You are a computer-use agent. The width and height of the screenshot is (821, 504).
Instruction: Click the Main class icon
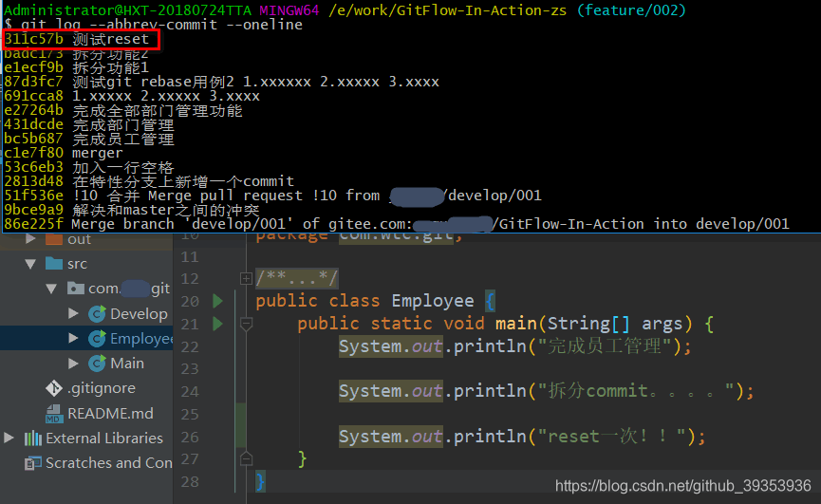coord(97,363)
